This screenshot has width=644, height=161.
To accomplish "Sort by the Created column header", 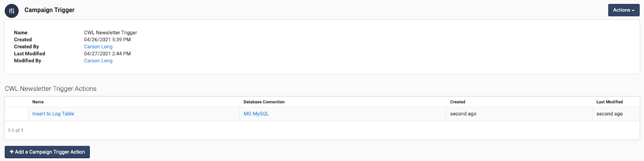I will 458,102.
